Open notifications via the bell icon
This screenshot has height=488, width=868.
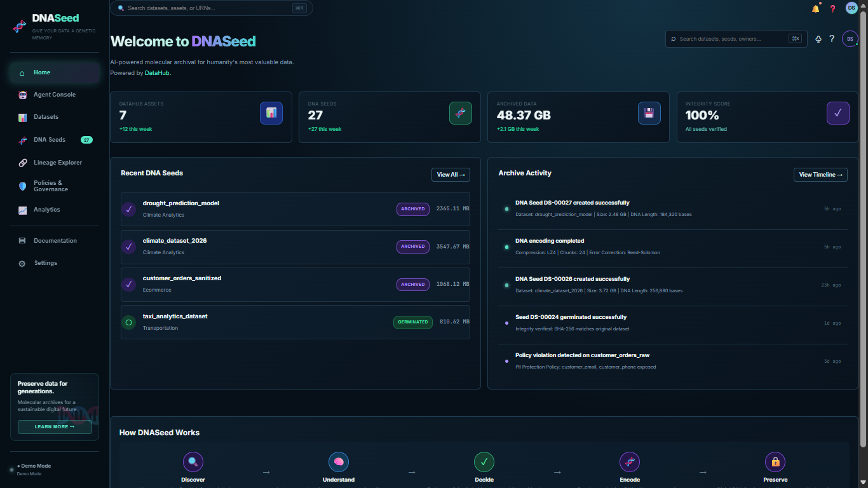(x=815, y=9)
